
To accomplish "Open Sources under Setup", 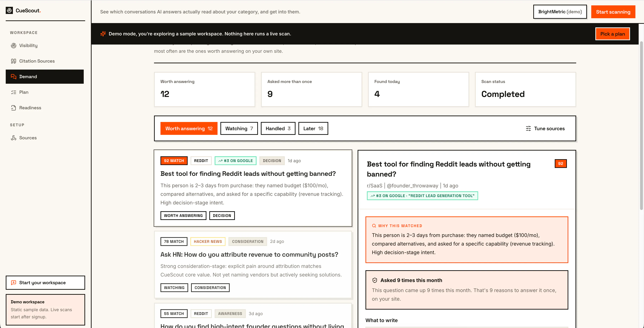I will [x=45, y=138].
